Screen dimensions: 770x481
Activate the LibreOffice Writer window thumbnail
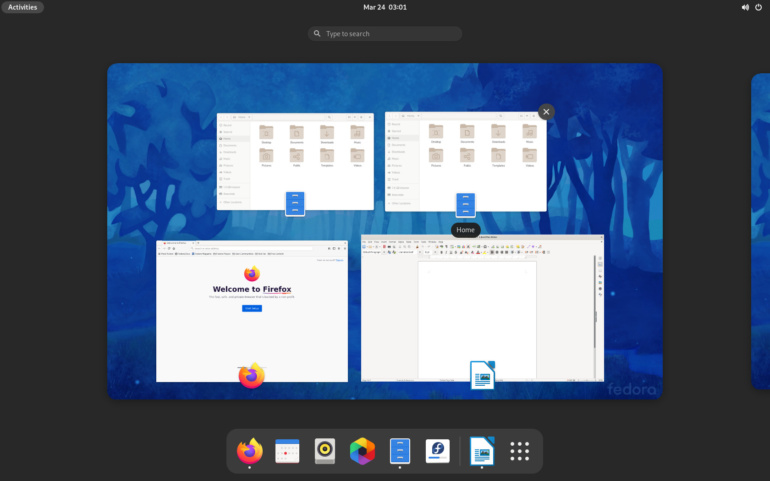pyautogui.click(x=482, y=308)
